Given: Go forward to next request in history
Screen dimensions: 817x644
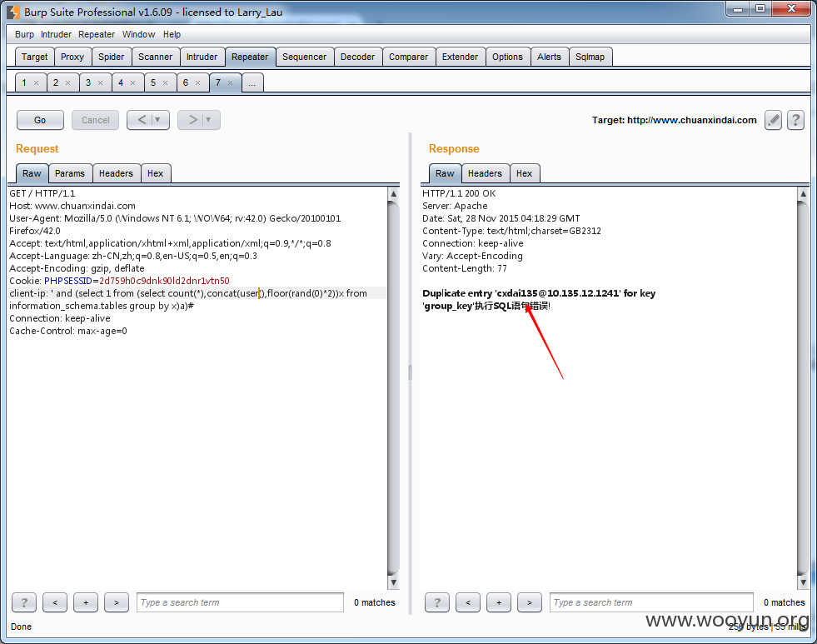Looking at the screenshot, I should (192, 120).
